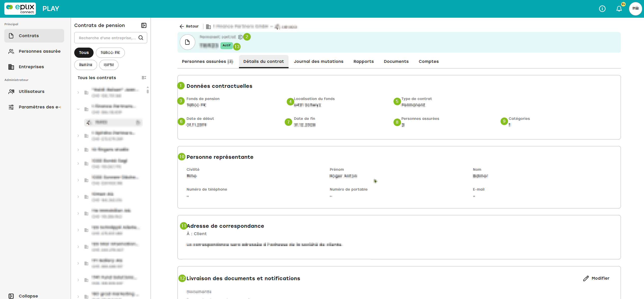Viewport: 644px width, 299px height.
Task: Select the Tous filter chip
Action: coord(84,53)
